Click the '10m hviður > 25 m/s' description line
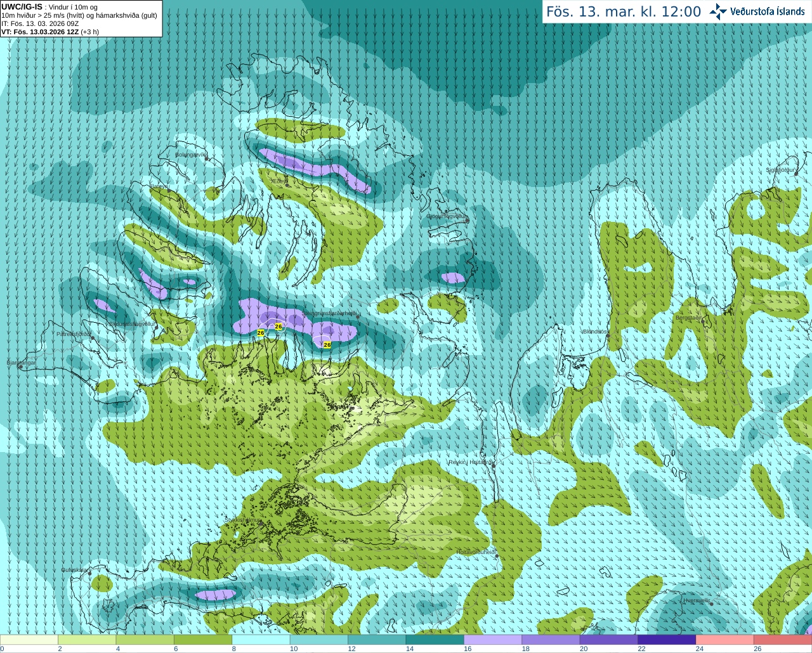This screenshot has width=812, height=653. 79,15
